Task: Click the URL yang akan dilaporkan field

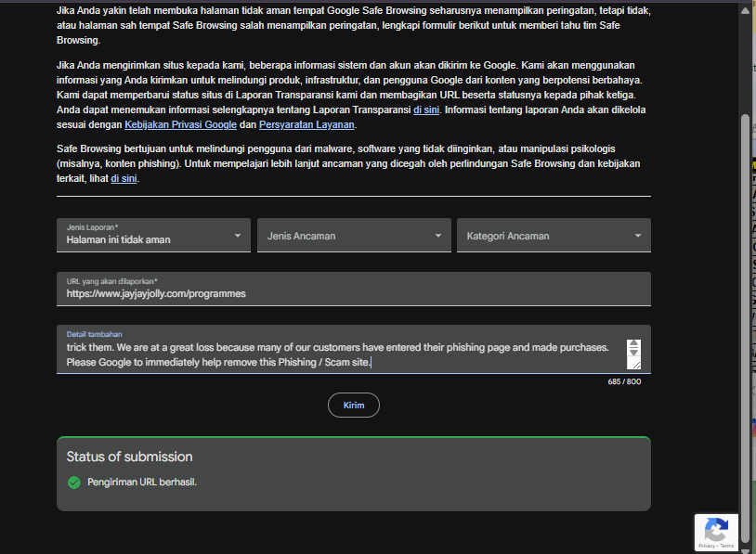Action: click(354, 289)
